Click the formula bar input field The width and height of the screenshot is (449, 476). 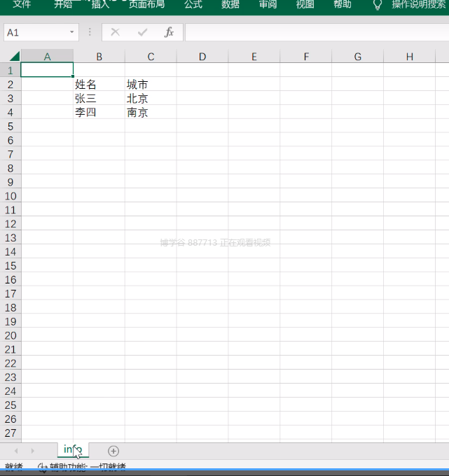(x=317, y=32)
